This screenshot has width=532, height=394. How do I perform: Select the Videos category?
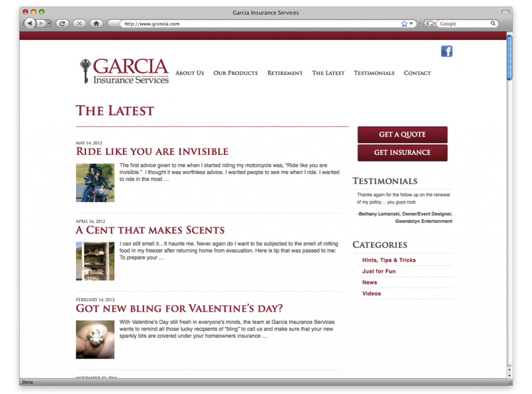371,294
